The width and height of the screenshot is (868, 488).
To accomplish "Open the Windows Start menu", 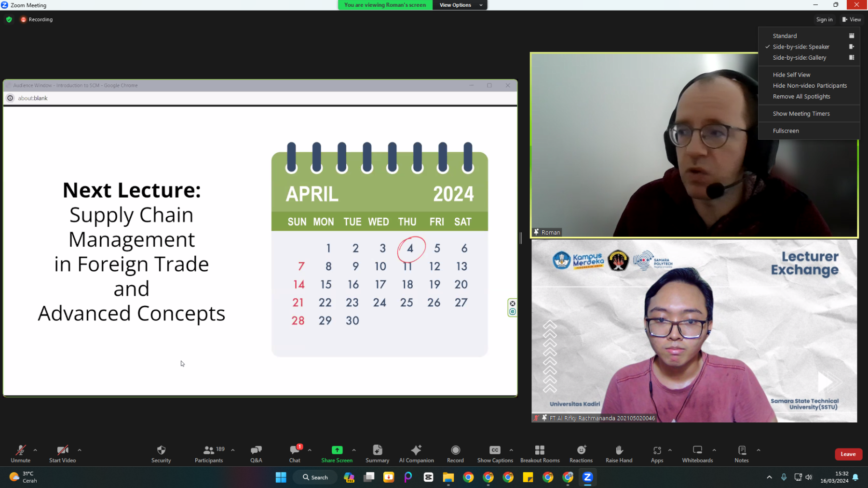I will coord(281,477).
